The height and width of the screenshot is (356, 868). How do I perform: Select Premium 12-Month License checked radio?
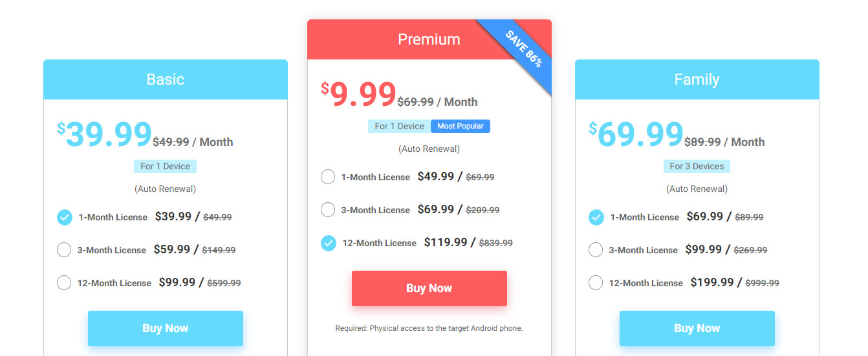click(x=328, y=243)
